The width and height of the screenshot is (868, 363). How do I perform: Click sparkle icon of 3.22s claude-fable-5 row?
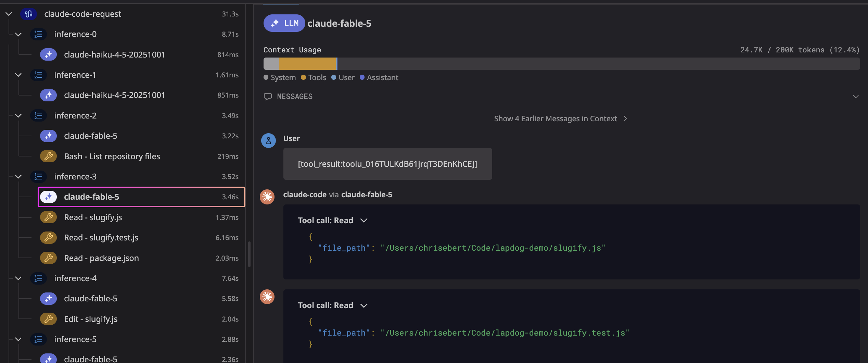pyautogui.click(x=48, y=136)
